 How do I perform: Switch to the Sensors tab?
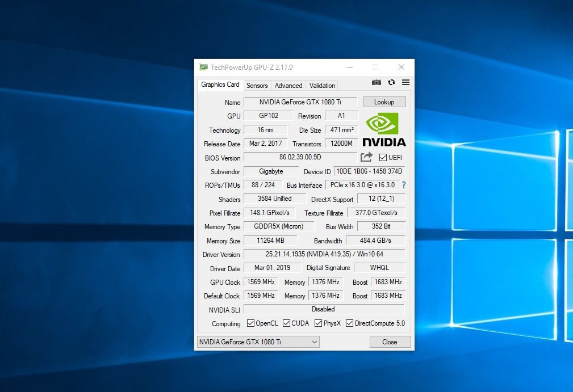[x=257, y=86]
